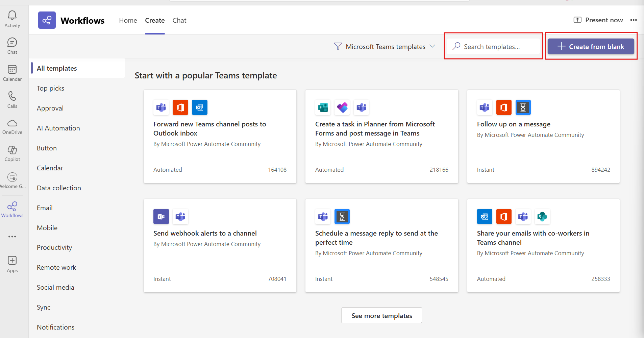Expand Microsoft Teams templates filter dropdown
644x338 pixels.
(385, 47)
